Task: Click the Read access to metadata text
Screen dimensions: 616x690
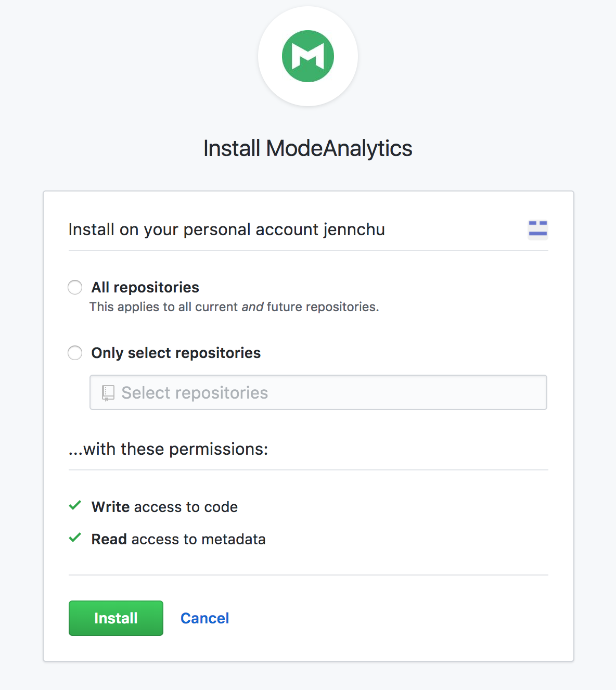Action: point(178,539)
